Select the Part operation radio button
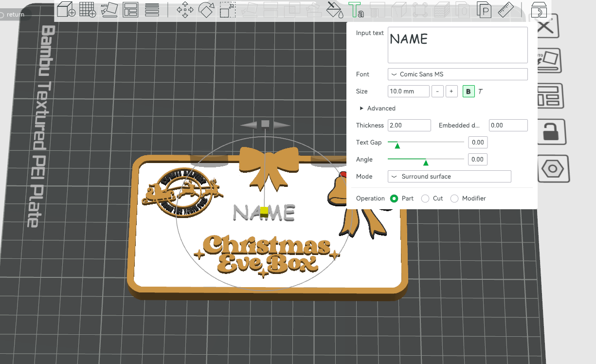Image resolution: width=596 pixels, height=364 pixels. (394, 199)
